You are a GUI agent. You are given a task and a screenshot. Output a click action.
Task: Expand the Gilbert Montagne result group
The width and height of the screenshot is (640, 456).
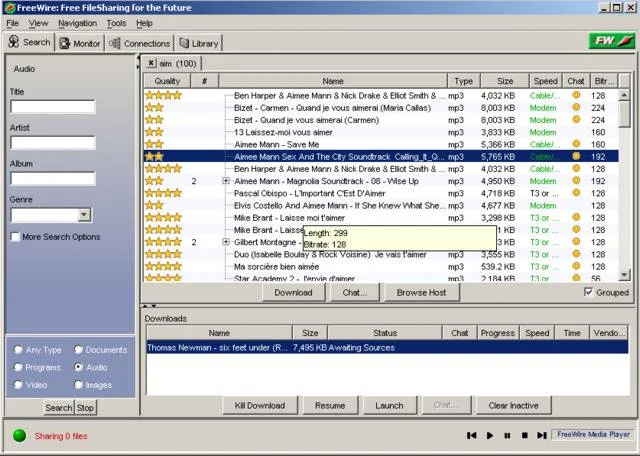point(226,242)
